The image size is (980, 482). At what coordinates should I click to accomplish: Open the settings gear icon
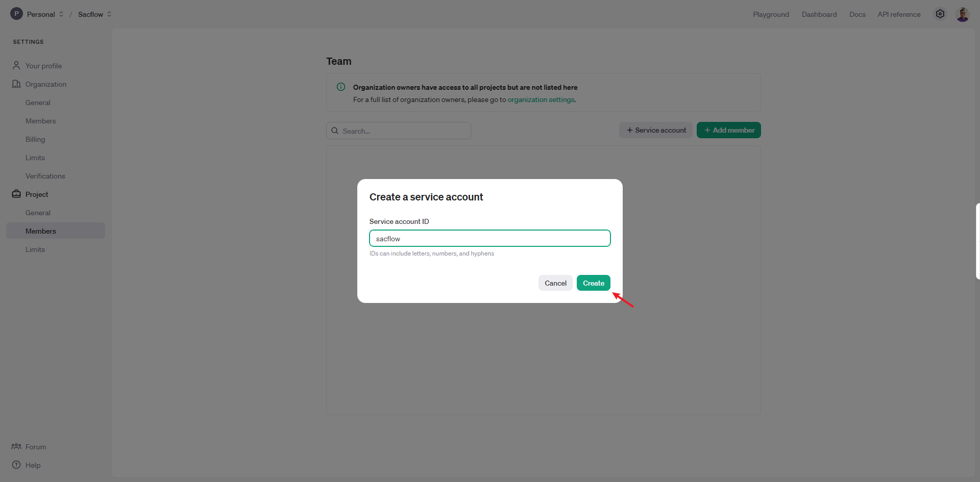click(x=940, y=14)
